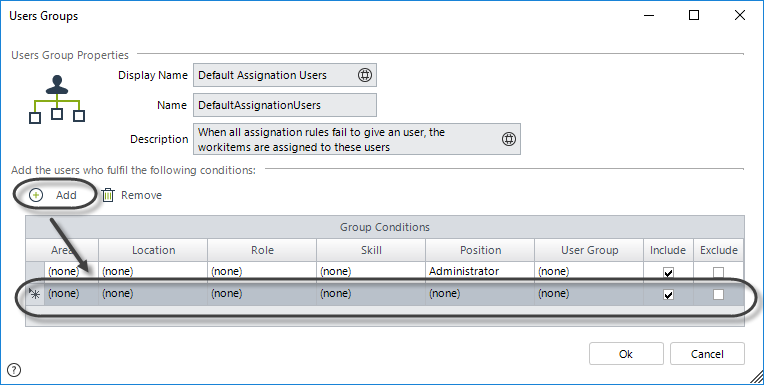Click the Name input field
764x385 pixels.
coord(285,105)
